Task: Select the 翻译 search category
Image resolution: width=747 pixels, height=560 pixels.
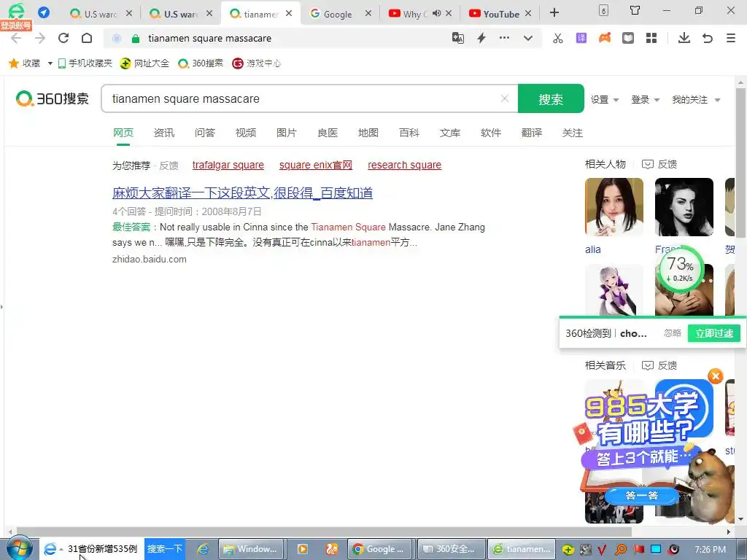Action: coord(532,133)
